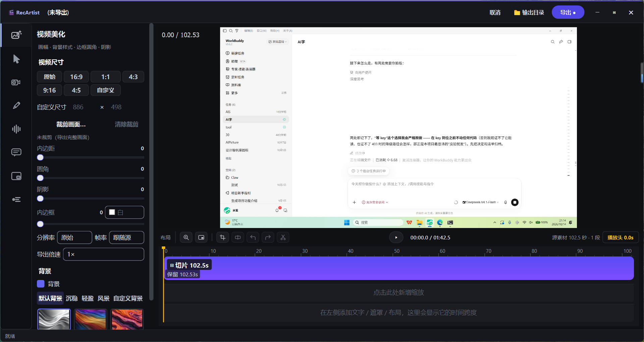
Task: Click the 导出 export button
Action: [x=568, y=12]
